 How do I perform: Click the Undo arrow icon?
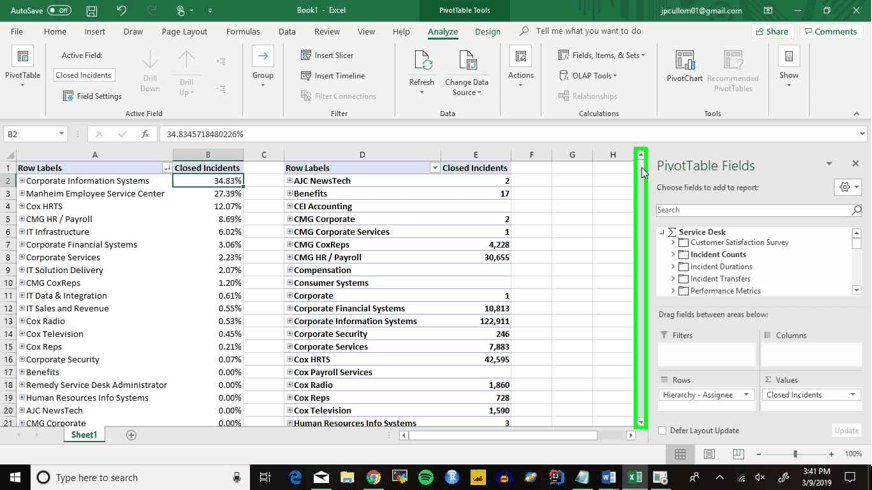click(x=121, y=11)
